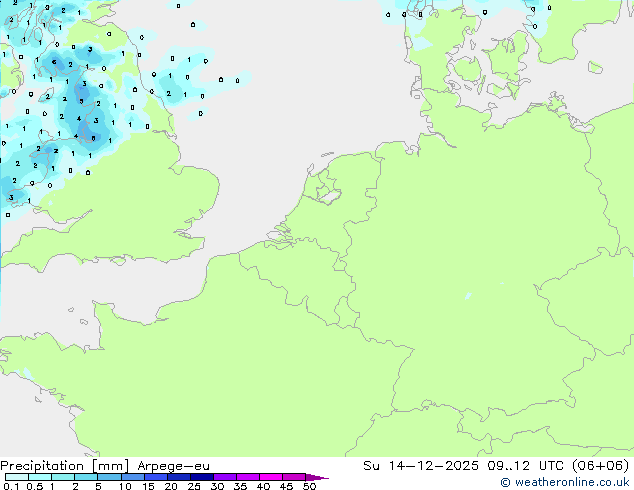Select the 30–35 mm violet legend swatch
The width and height of the screenshot is (634, 490).
click(225, 477)
